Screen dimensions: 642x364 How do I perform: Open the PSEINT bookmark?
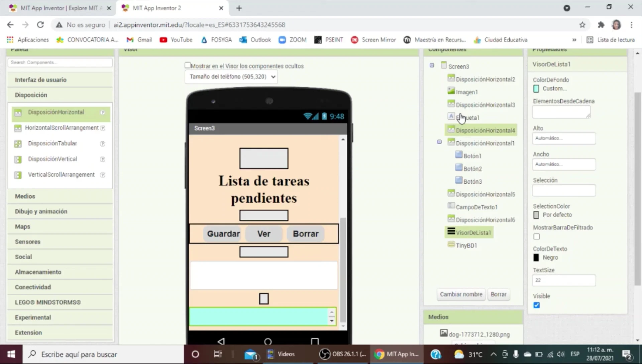(x=329, y=40)
